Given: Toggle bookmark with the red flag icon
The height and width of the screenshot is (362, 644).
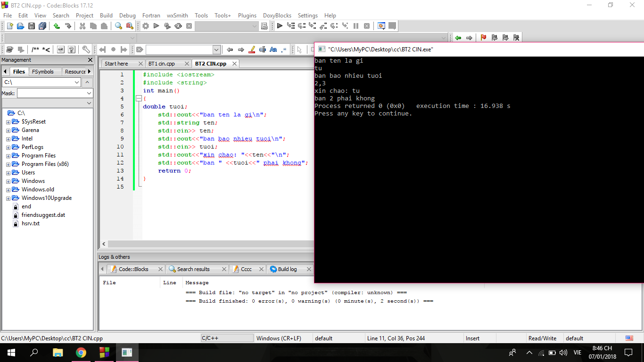Looking at the screenshot, I should [483, 38].
